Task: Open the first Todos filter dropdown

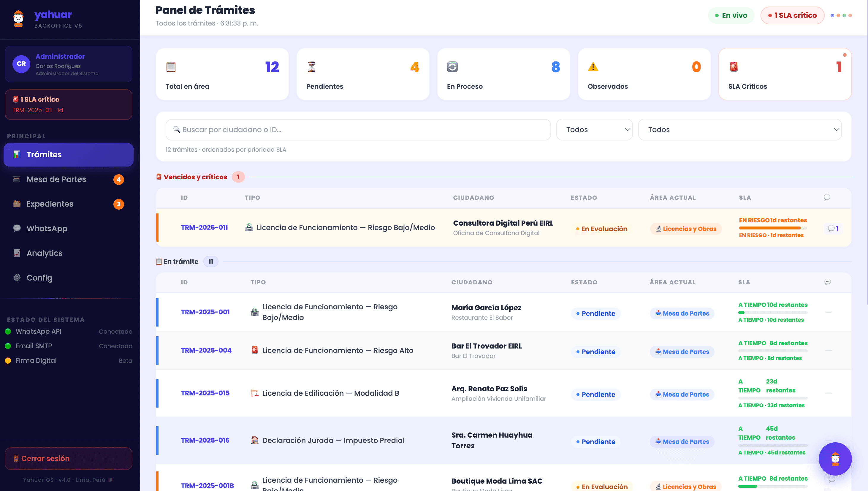Action: (594, 129)
